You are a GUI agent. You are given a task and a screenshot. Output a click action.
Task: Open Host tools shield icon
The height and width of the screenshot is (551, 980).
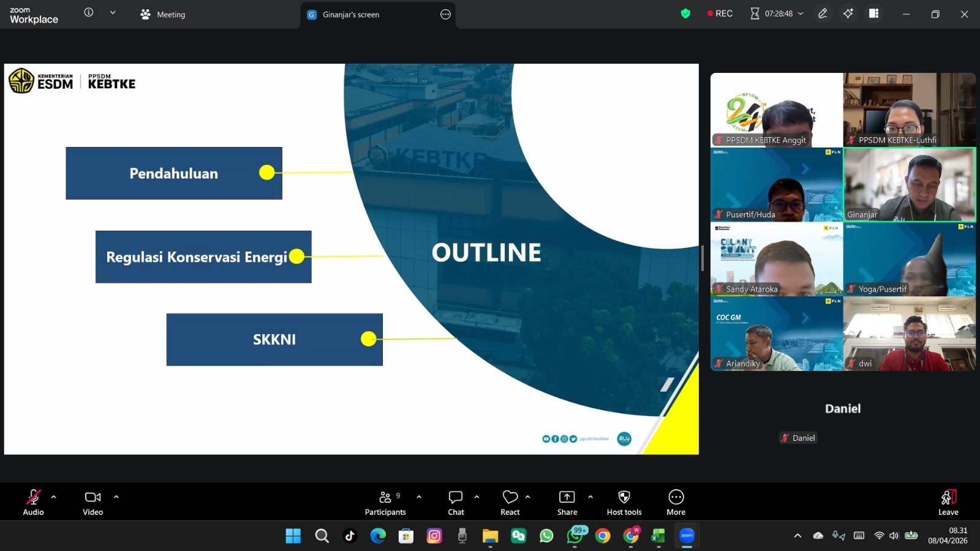click(x=624, y=503)
